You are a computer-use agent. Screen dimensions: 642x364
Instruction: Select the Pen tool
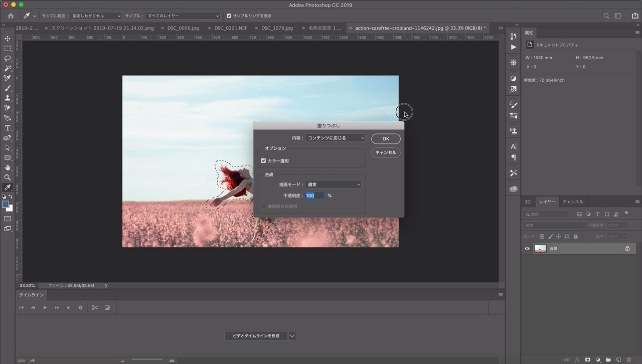(8, 137)
